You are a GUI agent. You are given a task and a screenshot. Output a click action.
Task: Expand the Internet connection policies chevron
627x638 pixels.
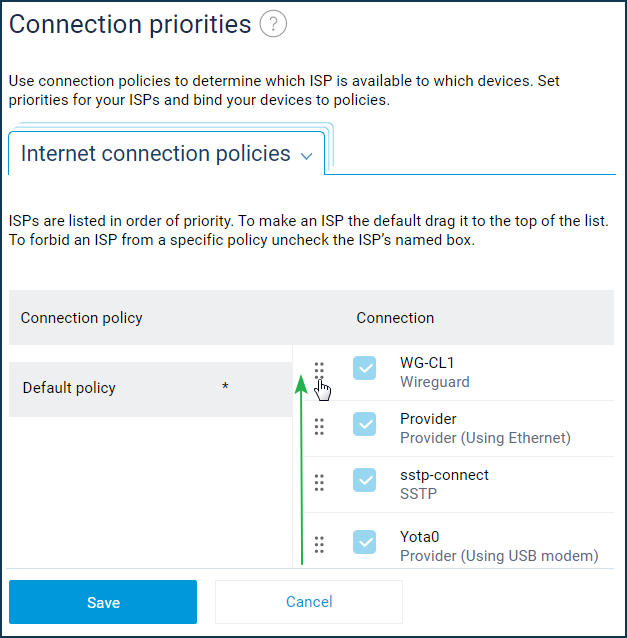[x=306, y=156]
